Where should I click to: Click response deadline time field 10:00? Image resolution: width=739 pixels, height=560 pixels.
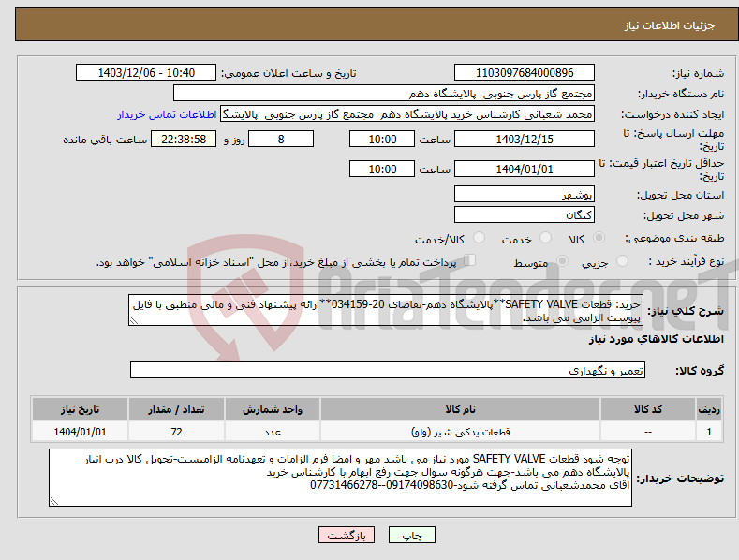pos(382,139)
